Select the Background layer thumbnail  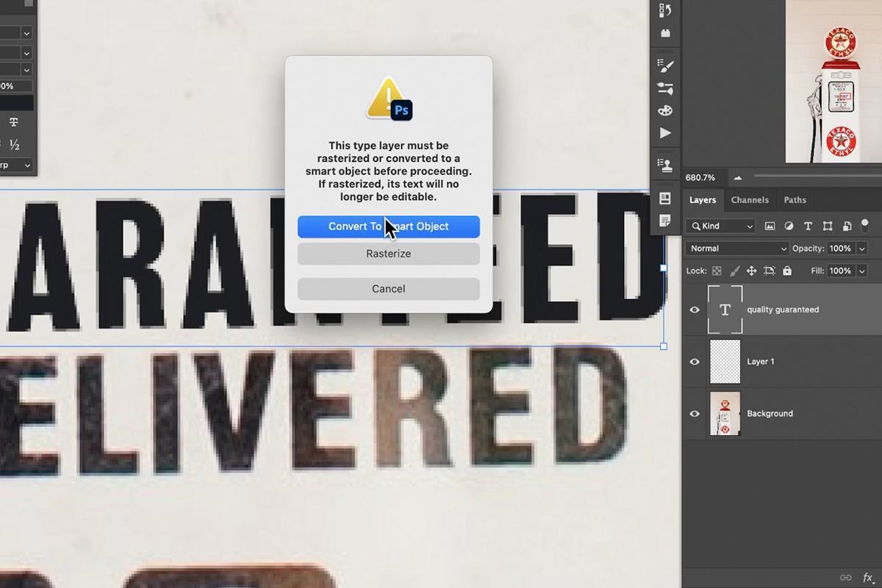point(725,414)
